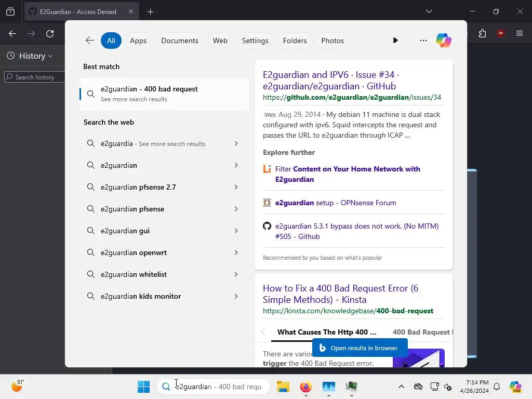Select the Photos search filter
This screenshot has height=399, width=532.
pyautogui.click(x=332, y=41)
